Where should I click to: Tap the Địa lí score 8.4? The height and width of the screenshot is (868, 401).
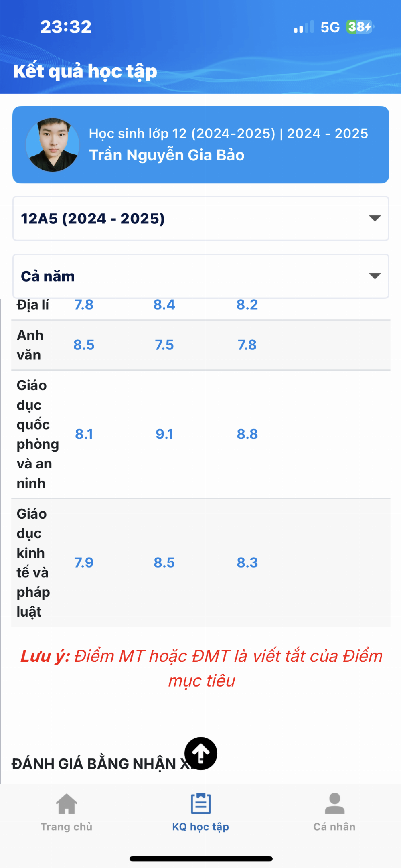164,305
